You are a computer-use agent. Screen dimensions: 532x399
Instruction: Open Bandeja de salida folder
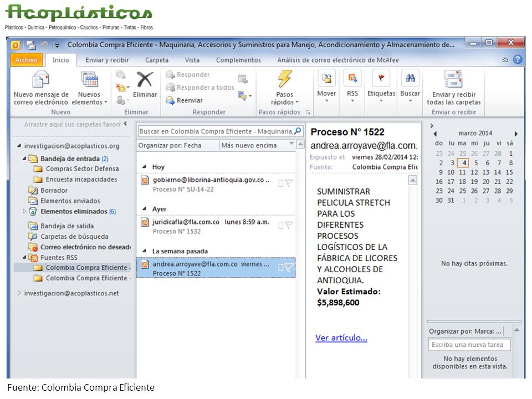(x=62, y=226)
